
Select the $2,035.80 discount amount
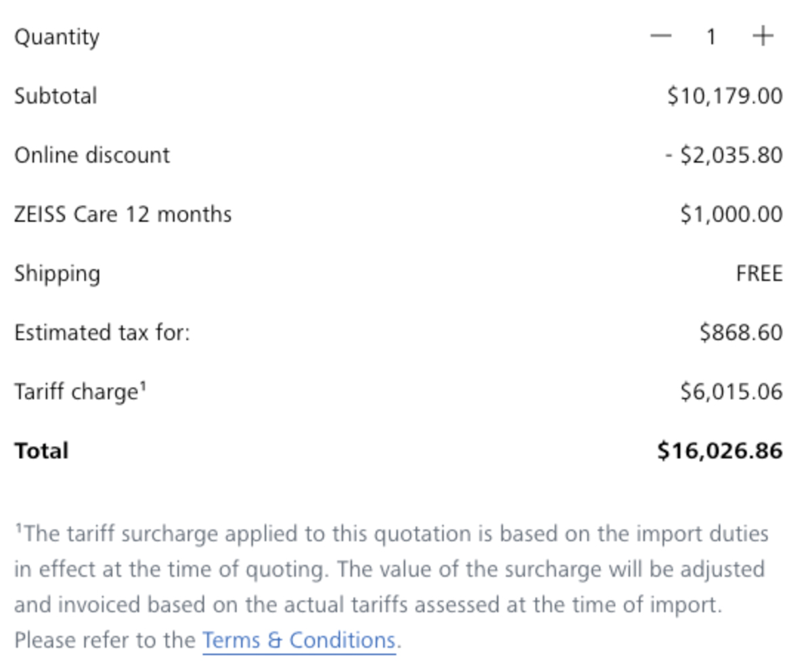tap(723, 155)
